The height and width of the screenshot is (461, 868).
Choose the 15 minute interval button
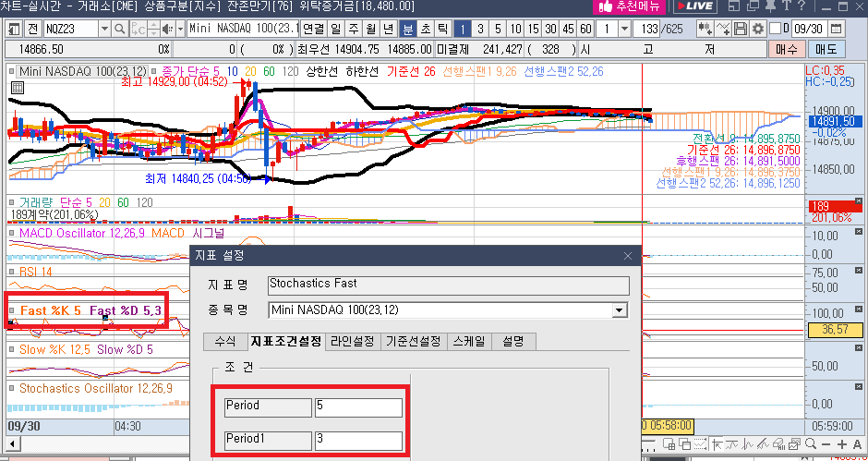tap(534, 29)
